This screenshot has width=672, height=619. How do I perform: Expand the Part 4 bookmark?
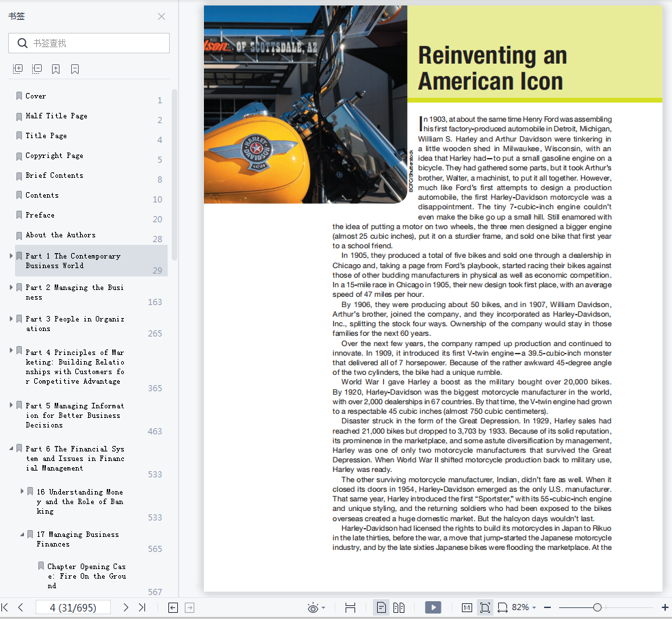[x=11, y=350]
